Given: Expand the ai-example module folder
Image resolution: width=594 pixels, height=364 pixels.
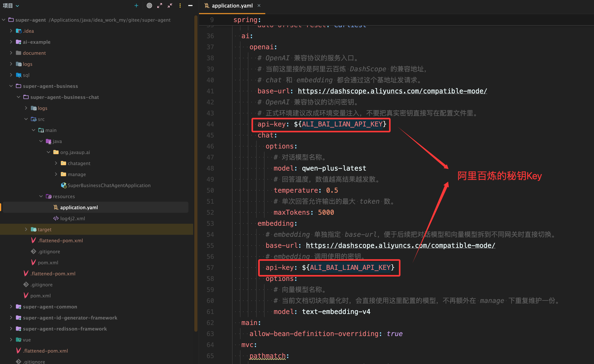Looking at the screenshot, I should [11, 42].
